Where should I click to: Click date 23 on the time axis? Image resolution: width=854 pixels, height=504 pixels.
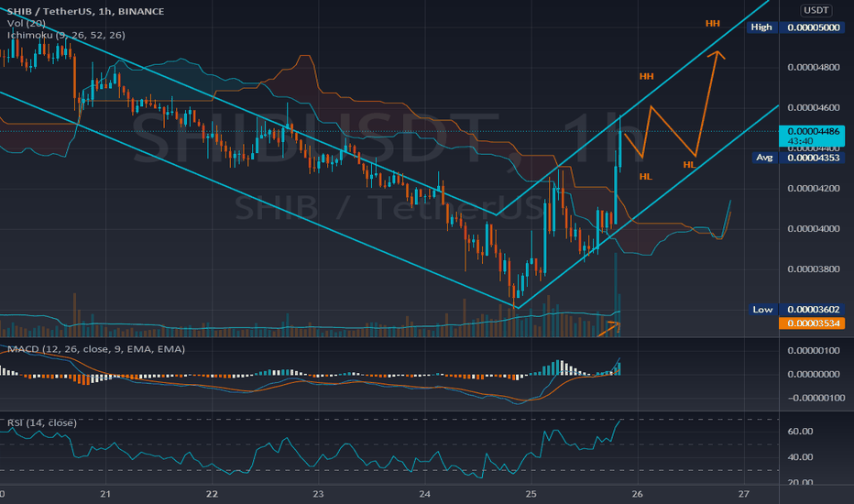coord(318,494)
